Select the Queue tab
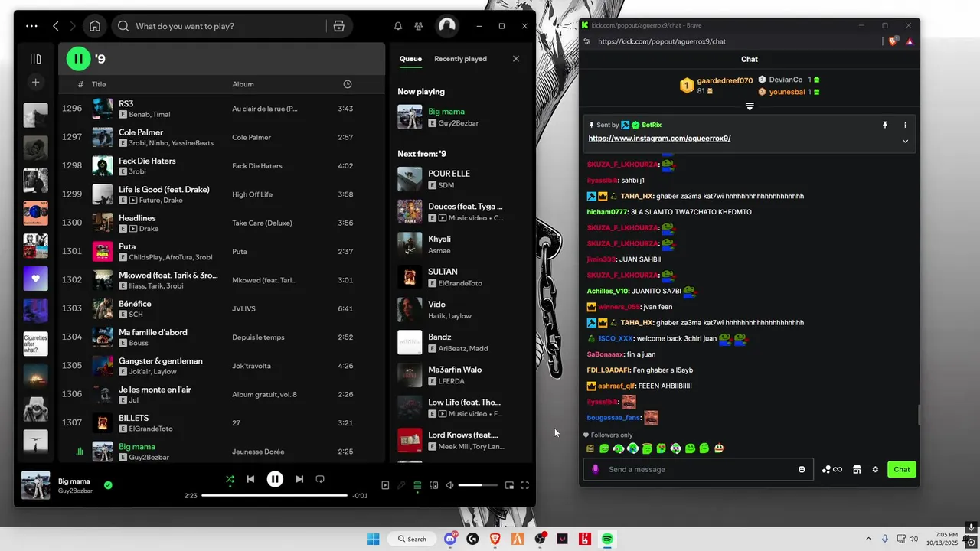The image size is (980, 551). point(410,59)
